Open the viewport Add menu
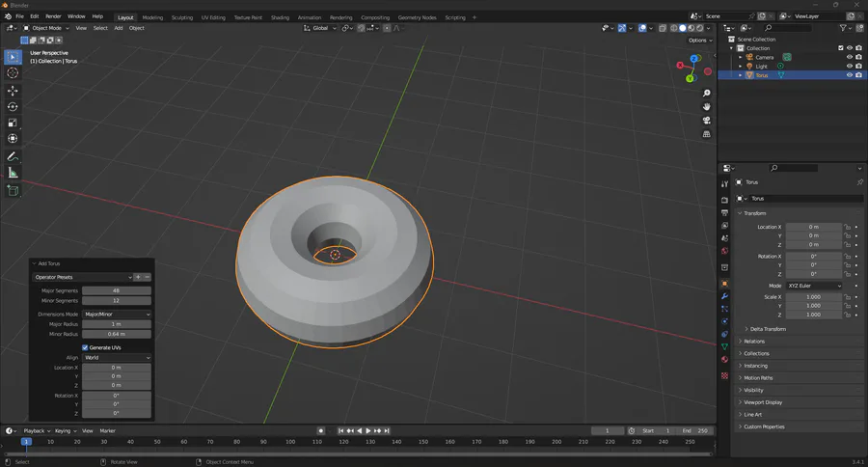868x467 pixels. coord(119,28)
